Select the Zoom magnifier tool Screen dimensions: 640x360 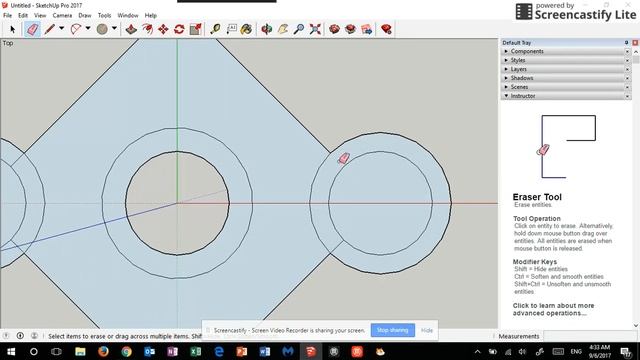[x=299, y=29]
